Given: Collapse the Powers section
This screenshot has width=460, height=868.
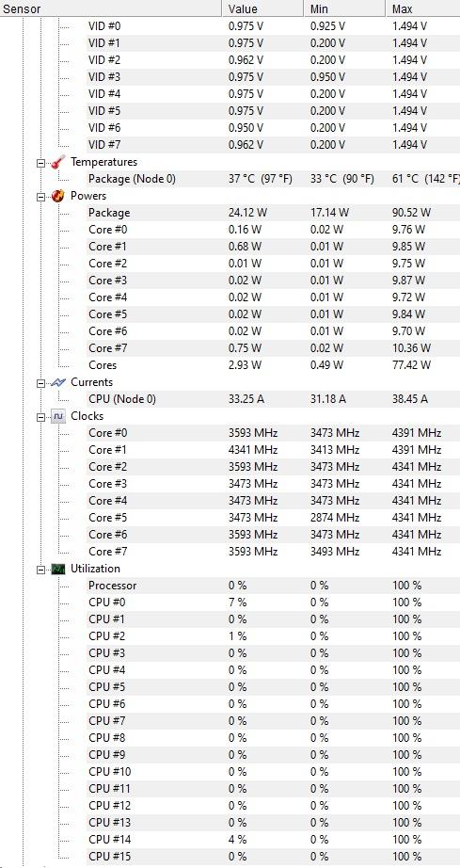Looking at the screenshot, I should (x=40, y=197).
